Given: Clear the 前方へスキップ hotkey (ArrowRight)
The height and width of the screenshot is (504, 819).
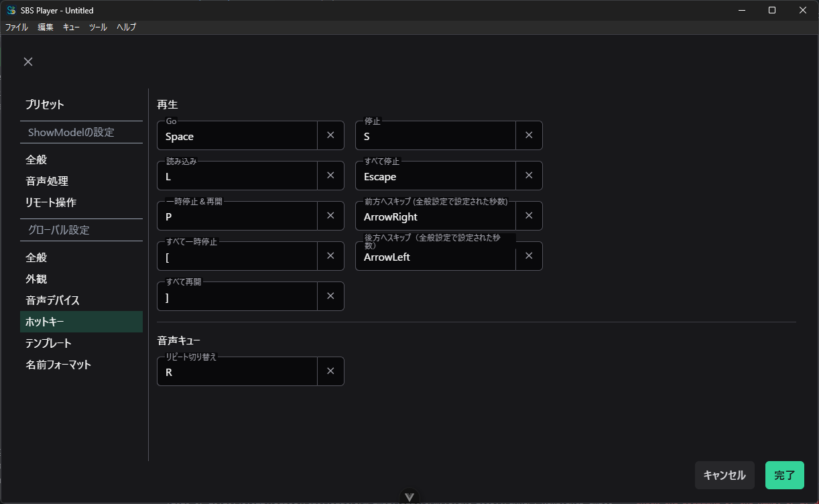Looking at the screenshot, I should coord(529,216).
